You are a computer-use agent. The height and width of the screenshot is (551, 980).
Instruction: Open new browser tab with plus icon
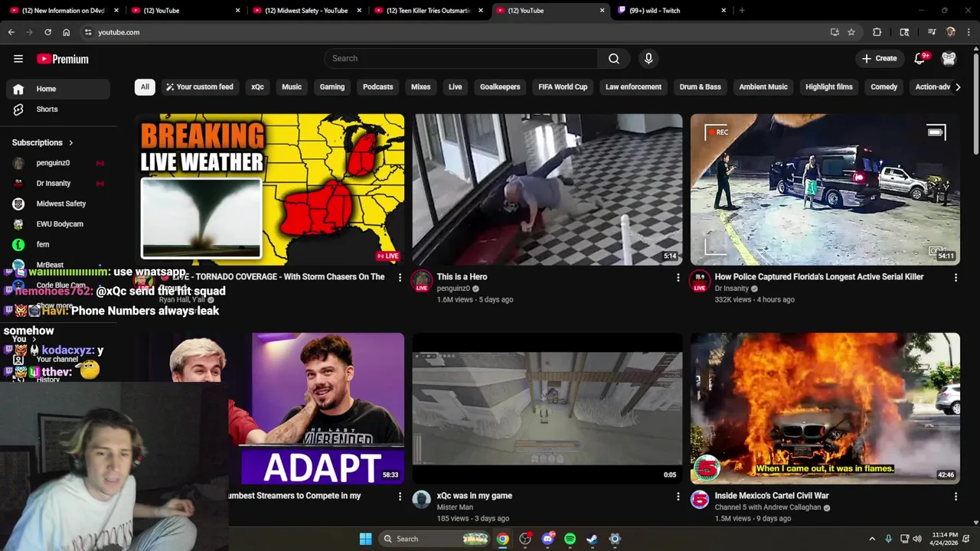click(742, 11)
